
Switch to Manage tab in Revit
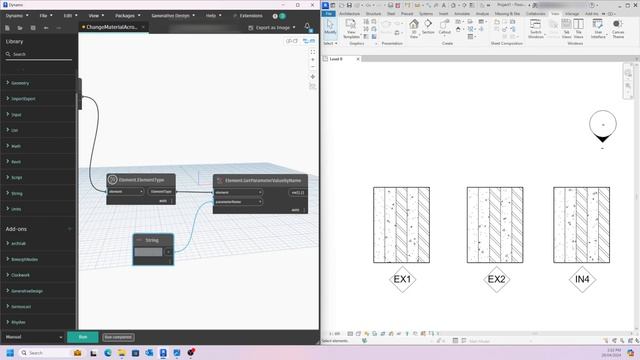pos(571,14)
